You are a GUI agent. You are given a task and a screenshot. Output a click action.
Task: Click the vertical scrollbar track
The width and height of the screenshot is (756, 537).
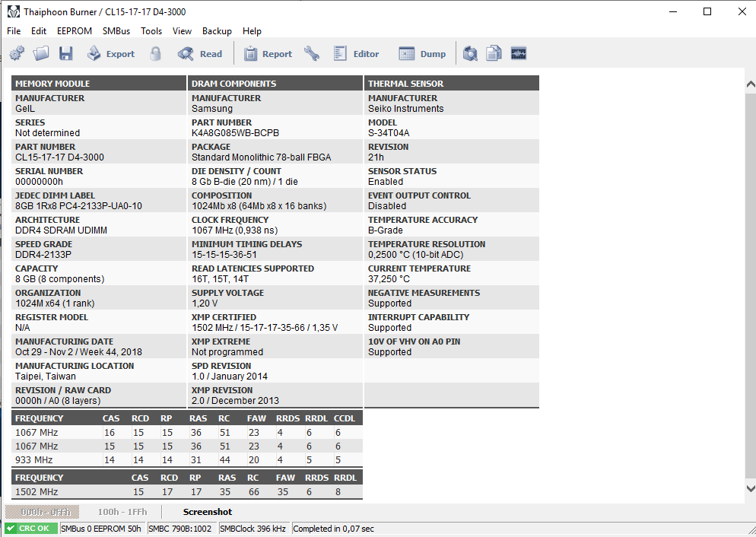[750, 286]
